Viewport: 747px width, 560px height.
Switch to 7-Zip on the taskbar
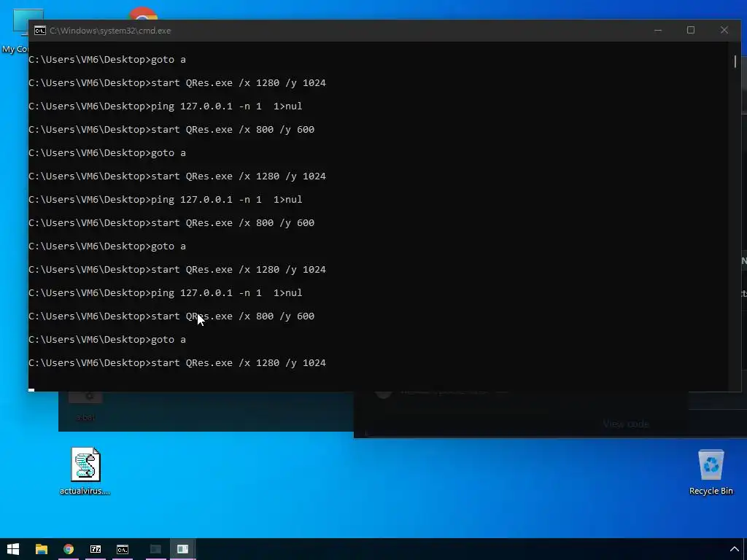[96, 549]
